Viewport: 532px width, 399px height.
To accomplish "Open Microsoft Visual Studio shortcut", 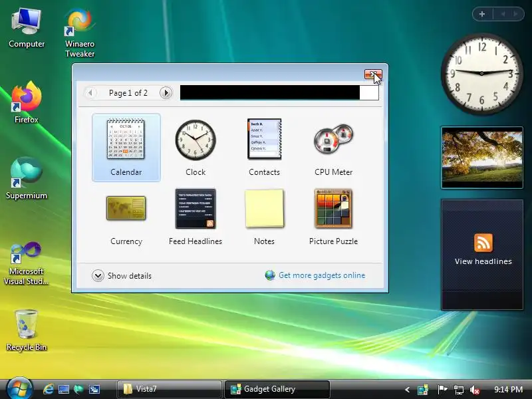I will [x=27, y=263].
